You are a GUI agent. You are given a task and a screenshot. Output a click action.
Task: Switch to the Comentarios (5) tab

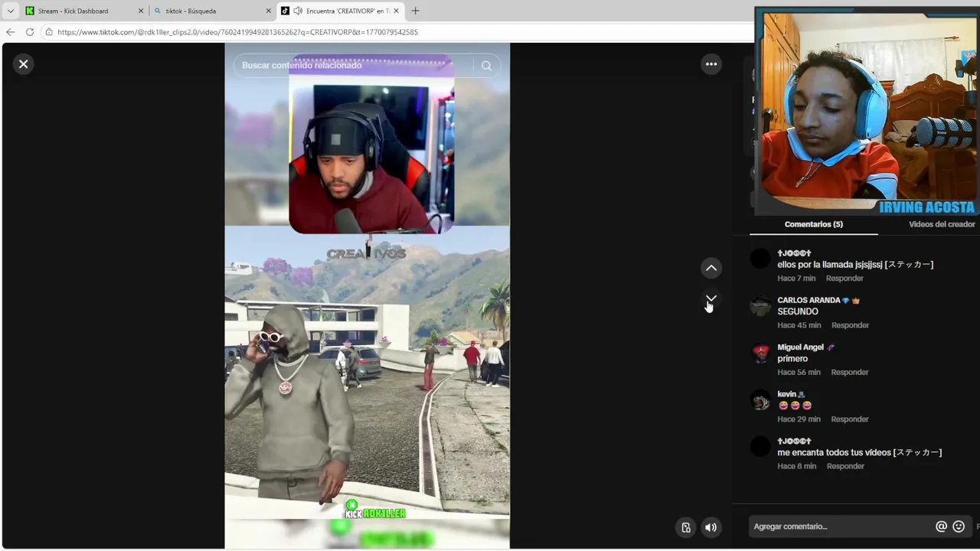coord(814,224)
